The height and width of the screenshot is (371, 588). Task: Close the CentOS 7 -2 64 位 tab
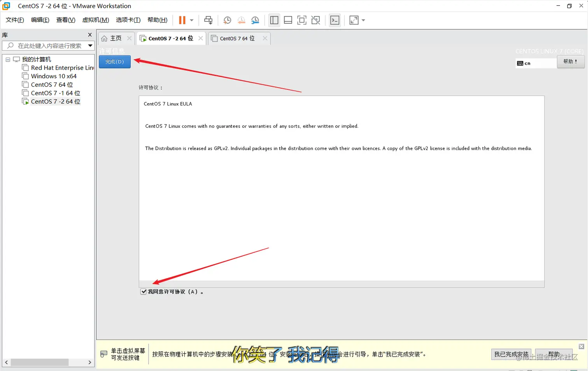[201, 38]
